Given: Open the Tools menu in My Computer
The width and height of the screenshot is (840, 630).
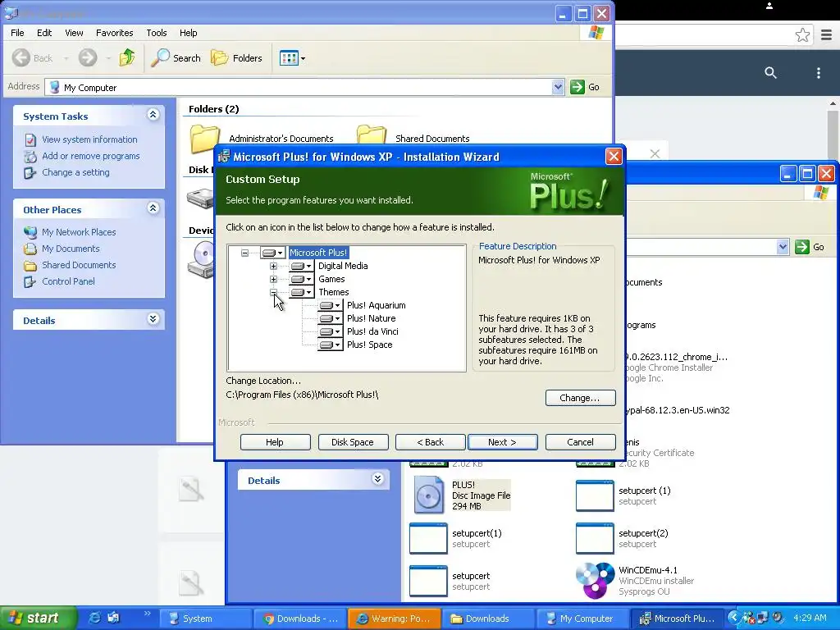Looking at the screenshot, I should [x=157, y=33].
